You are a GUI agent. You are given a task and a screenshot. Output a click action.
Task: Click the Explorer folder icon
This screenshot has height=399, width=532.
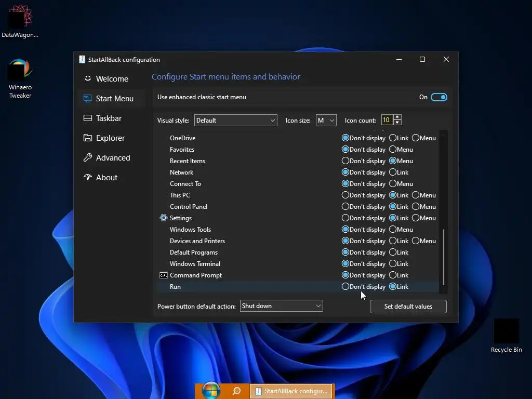click(87, 138)
